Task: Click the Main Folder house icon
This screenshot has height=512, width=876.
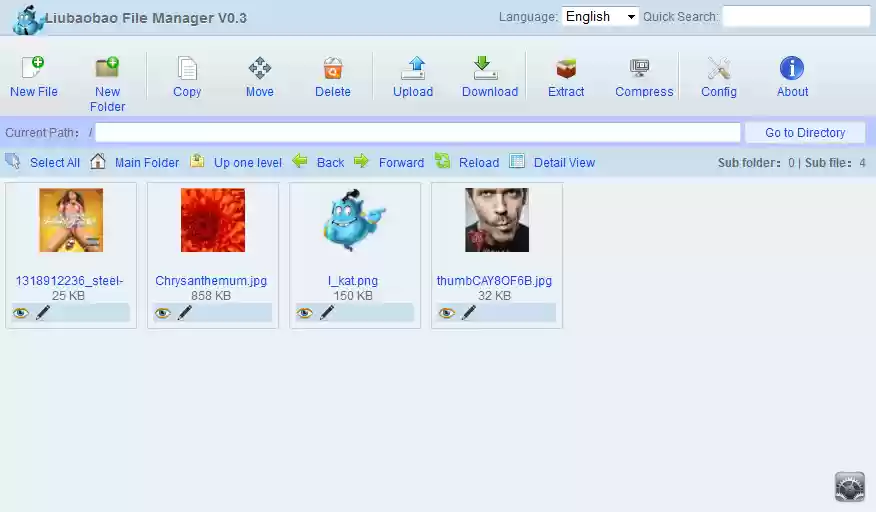Action: [98, 162]
